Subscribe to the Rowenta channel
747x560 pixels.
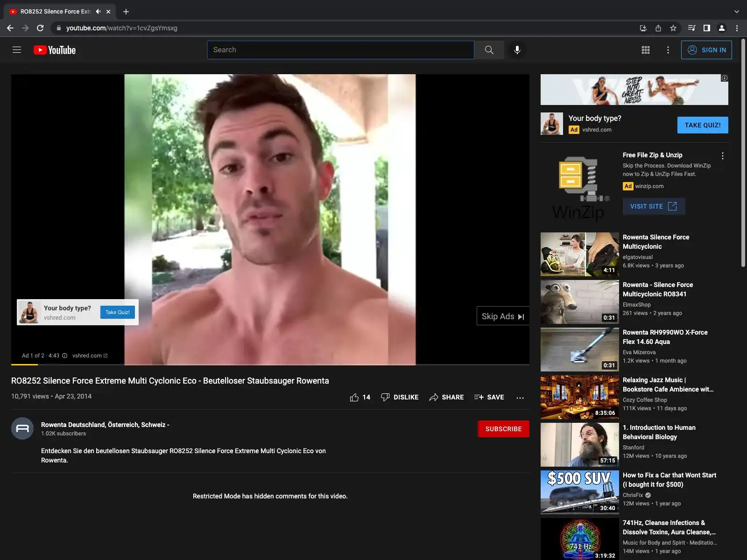(503, 429)
